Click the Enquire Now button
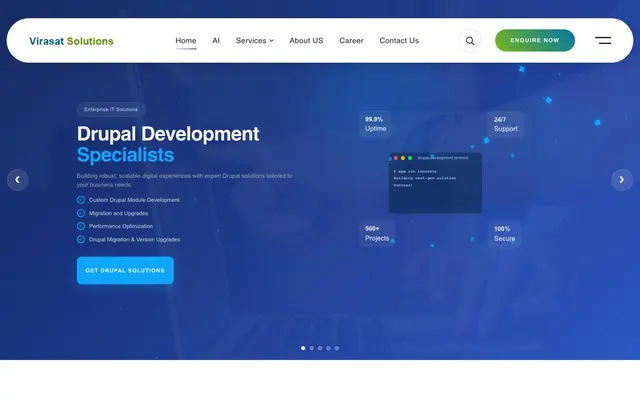 tap(535, 40)
